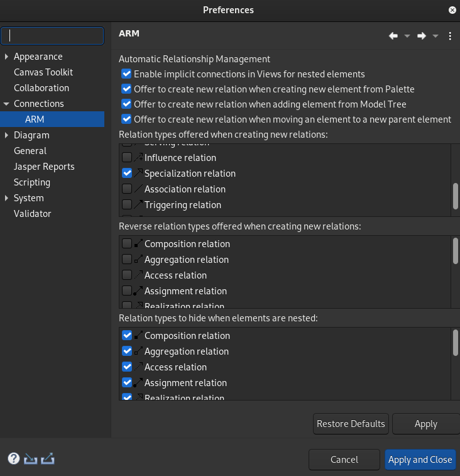Screen dimensions: 460x476
Task: Uncheck offer relation when moving to new parent
Action: point(126,119)
